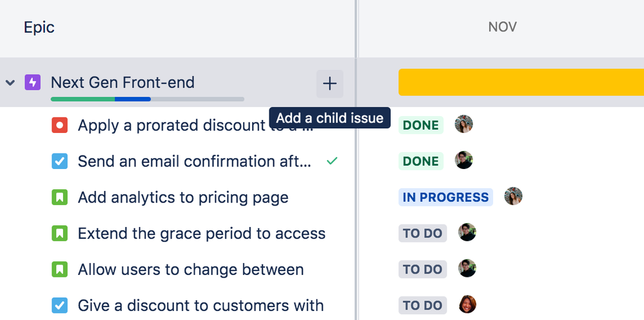Screen dimensions: 644x320
Task: Click DONE status on prorated discount row
Action: (420, 125)
